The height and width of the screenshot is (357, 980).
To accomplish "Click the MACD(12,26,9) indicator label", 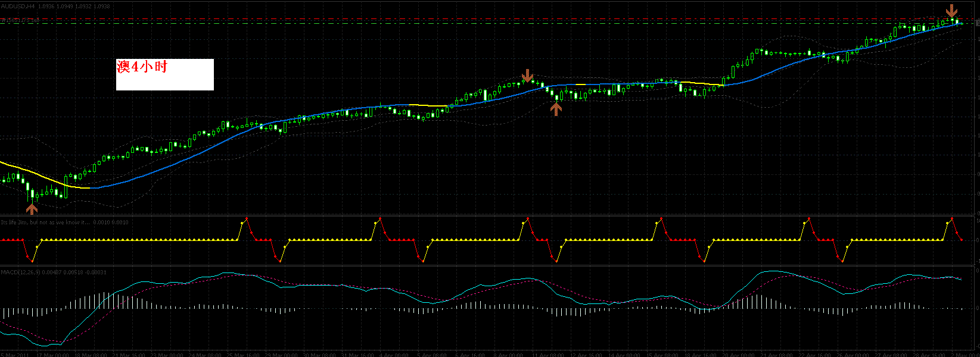I will pyautogui.click(x=20, y=273).
